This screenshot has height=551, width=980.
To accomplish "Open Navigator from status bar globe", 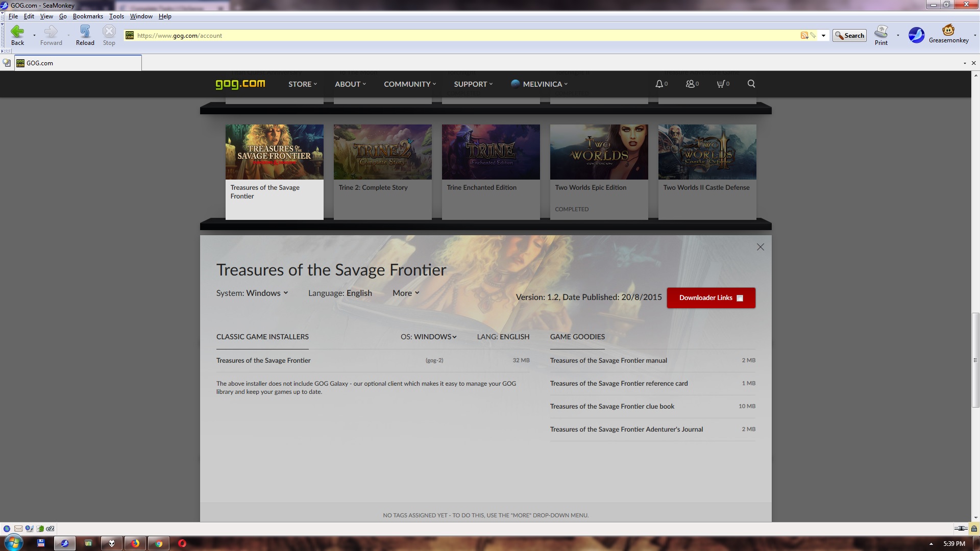I will coord(7,529).
